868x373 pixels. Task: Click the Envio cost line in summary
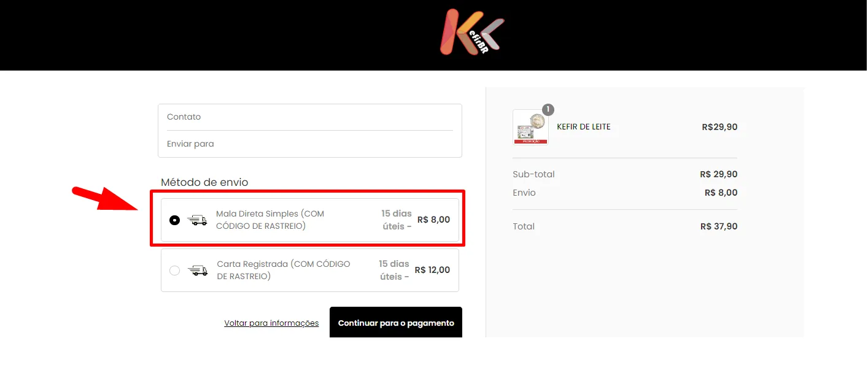tap(625, 193)
